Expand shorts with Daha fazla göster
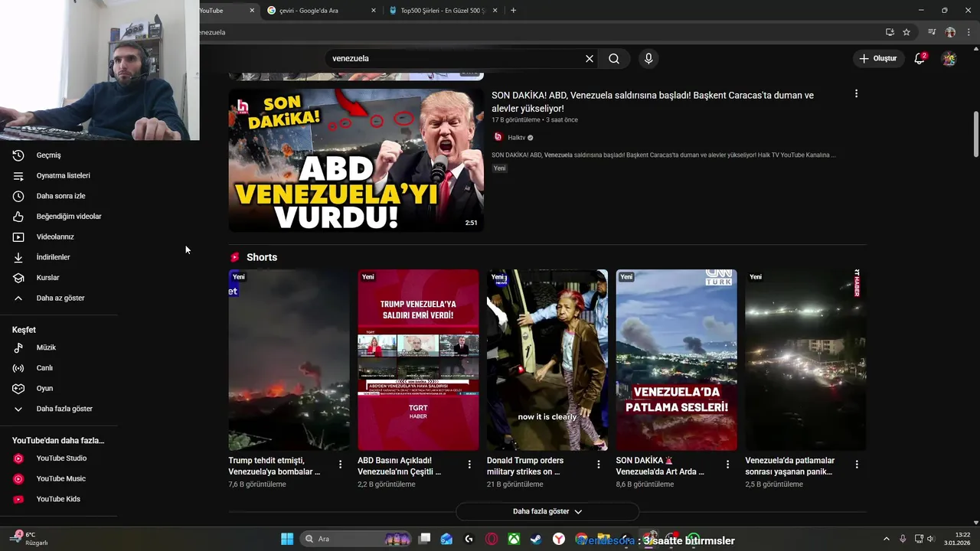This screenshot has height=551, width=980. tap(547, 511)
